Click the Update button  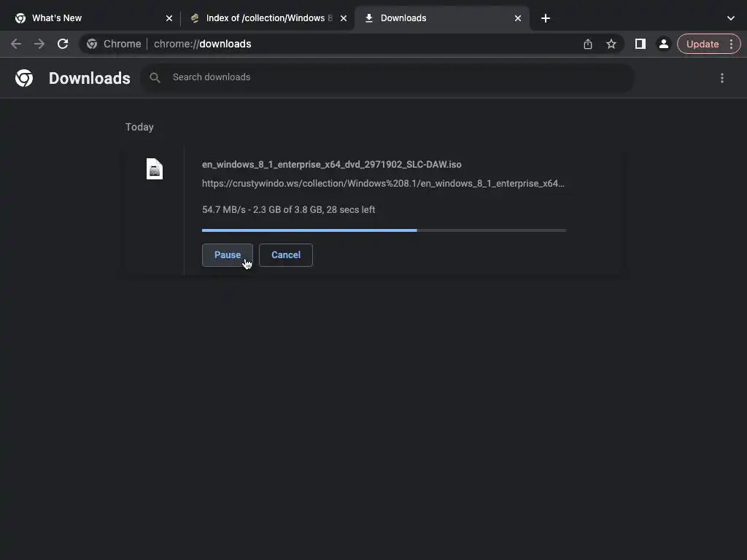click(703, 44)
